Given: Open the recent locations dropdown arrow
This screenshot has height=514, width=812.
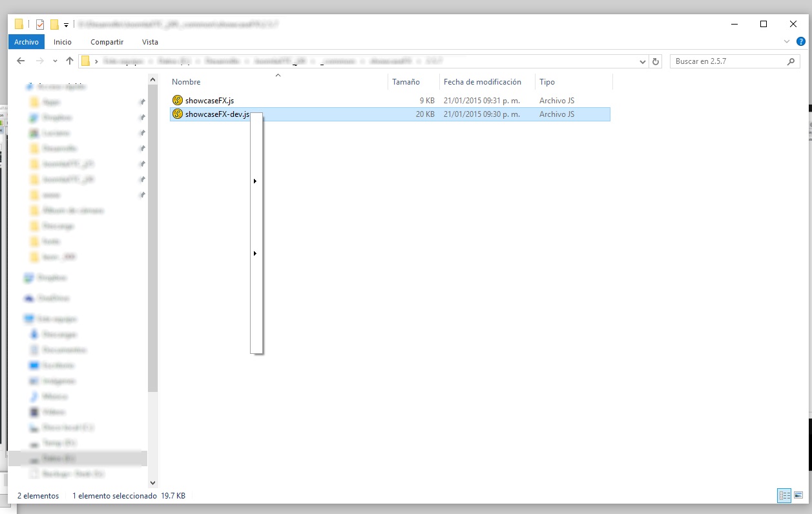Looking at the screenshot, I should pos(54,61).
